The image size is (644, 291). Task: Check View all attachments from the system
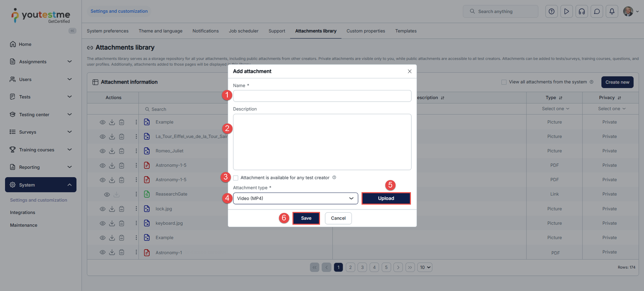[x=504, y=82]
